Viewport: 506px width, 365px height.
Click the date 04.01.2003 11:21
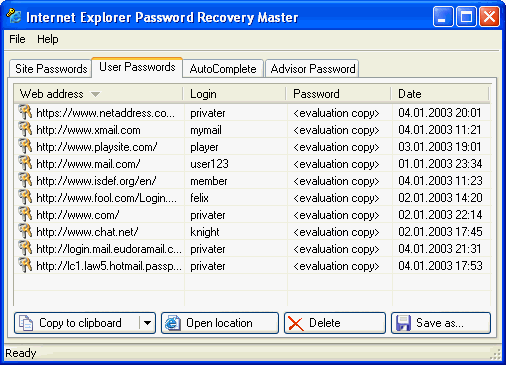439,130
